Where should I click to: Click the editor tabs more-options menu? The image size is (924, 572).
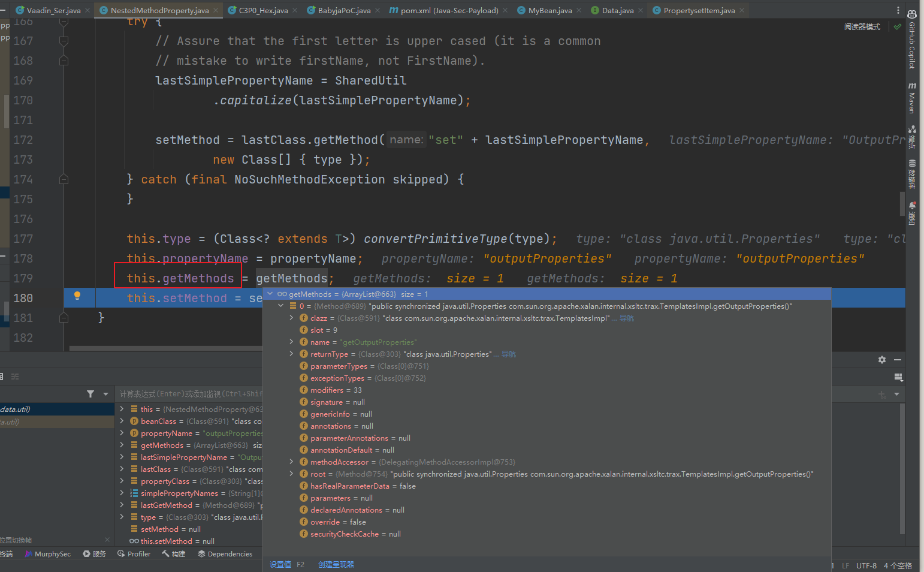pyautogui.click(x=898, y=10)
